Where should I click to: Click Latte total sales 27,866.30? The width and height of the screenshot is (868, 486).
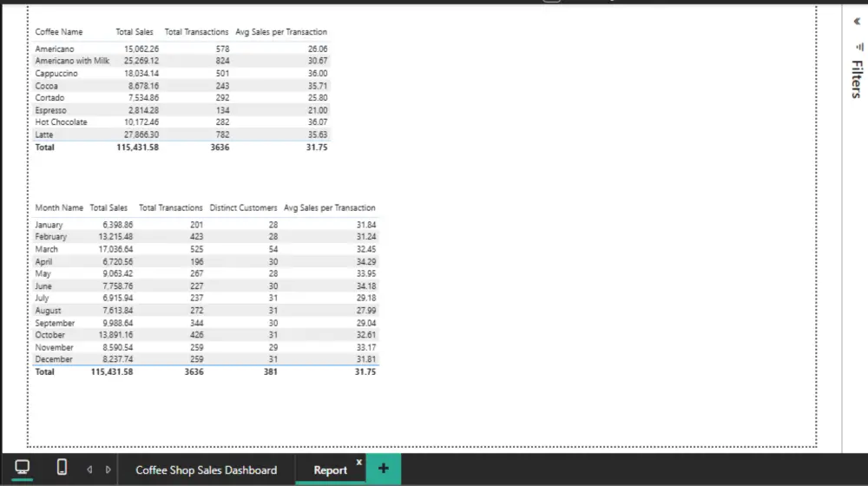point(141,135)
